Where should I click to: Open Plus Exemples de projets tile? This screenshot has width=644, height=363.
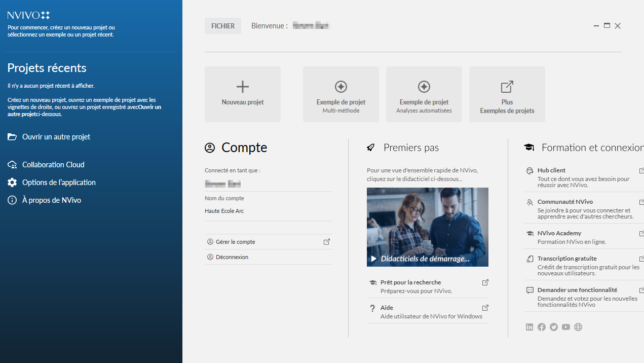(507, 94)
